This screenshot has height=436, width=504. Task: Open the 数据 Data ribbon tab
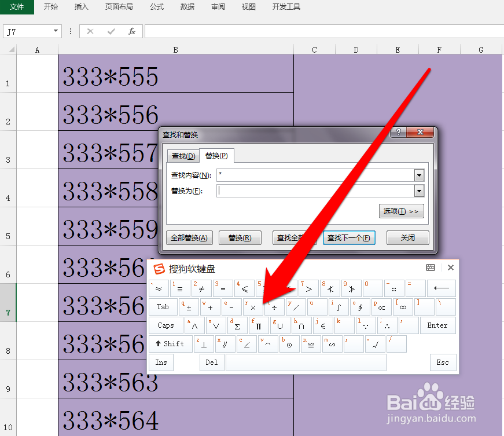(187, 7)
